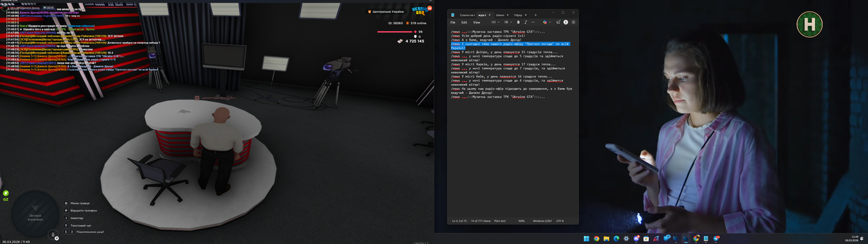This screenshot has height=244, width=868.
Task: Toggle bold formatting in Notepad
Action: [x=518, y=22]
